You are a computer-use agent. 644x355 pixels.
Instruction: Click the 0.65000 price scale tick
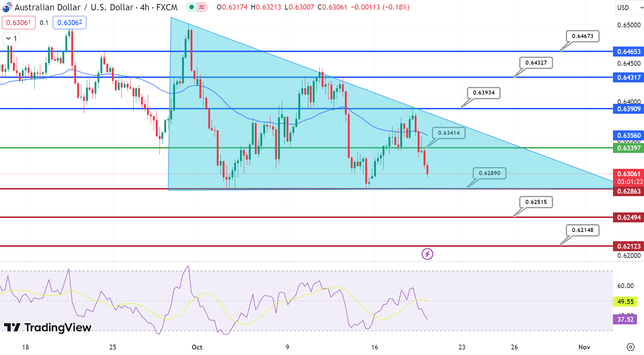click(x=629, y=25)
